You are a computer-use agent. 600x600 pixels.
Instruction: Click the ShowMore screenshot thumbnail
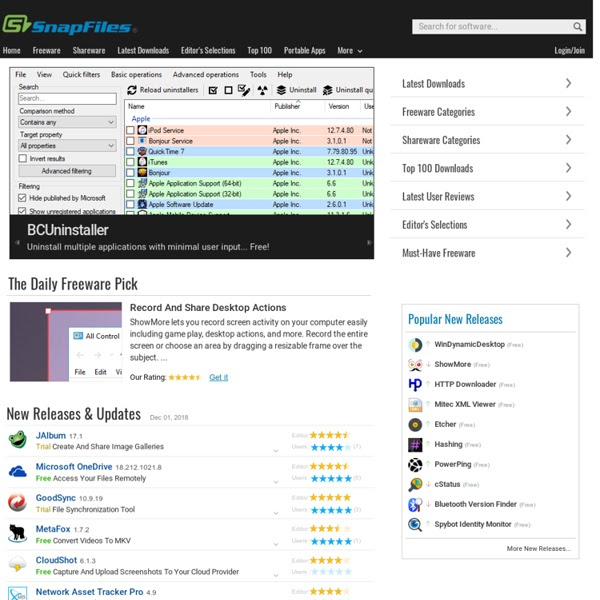(66, 342)
